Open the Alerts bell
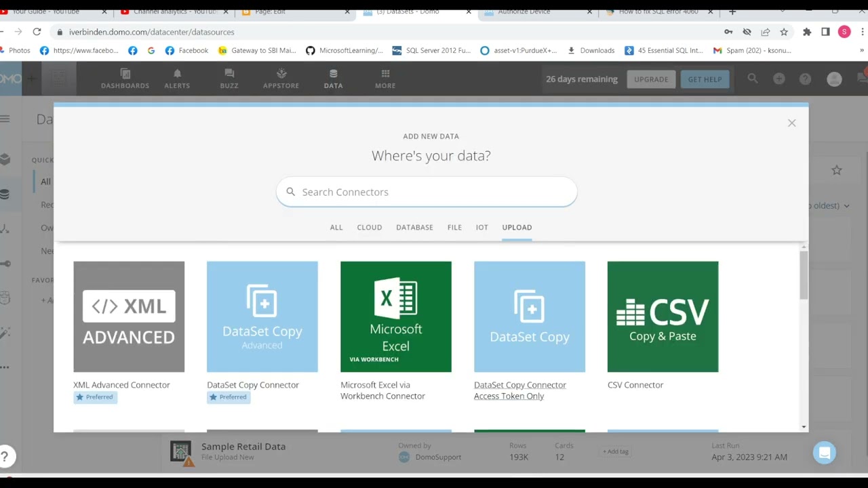 coord(177,79)
